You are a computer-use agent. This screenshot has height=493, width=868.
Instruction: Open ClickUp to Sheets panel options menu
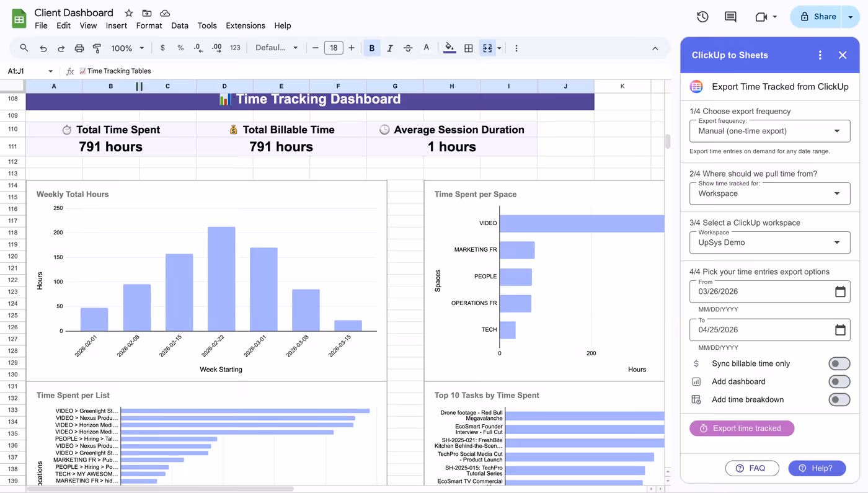820,55
